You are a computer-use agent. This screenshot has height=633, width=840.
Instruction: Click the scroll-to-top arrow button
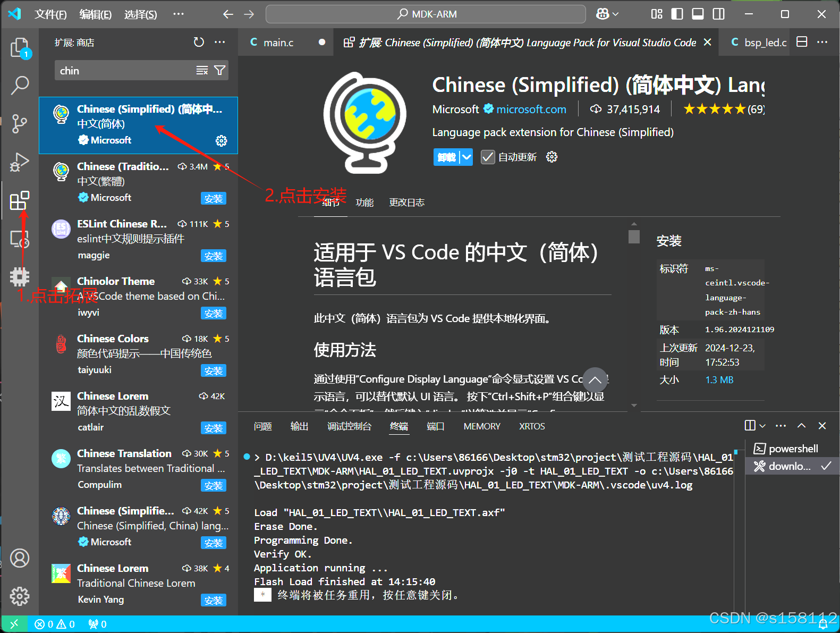click(595, 380)
